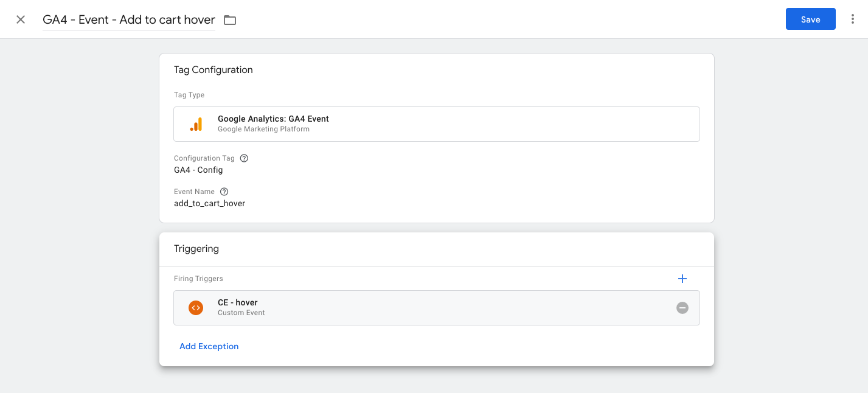Open the three-dot more actions menu
868x393 pixels.
[x=853, y=19]
